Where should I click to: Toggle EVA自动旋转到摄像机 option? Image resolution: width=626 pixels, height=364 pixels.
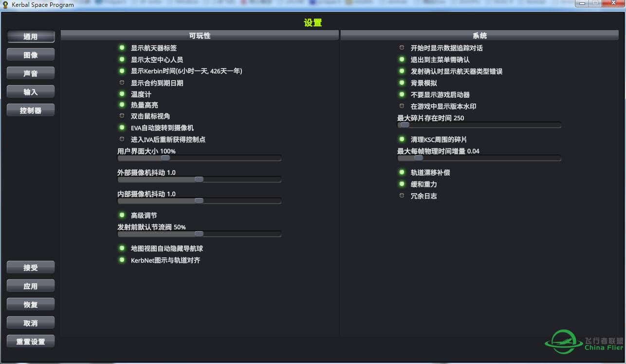[122, 127]
